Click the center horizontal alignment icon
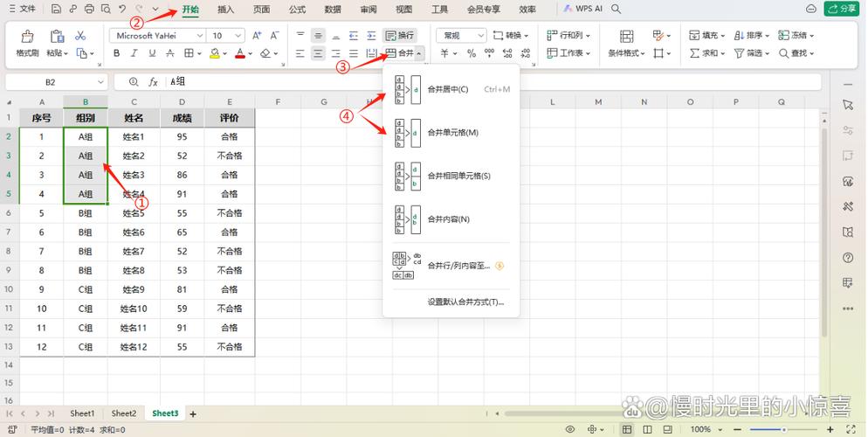The width and height of the screenshot is (868, 437). [x=318, y=53]
